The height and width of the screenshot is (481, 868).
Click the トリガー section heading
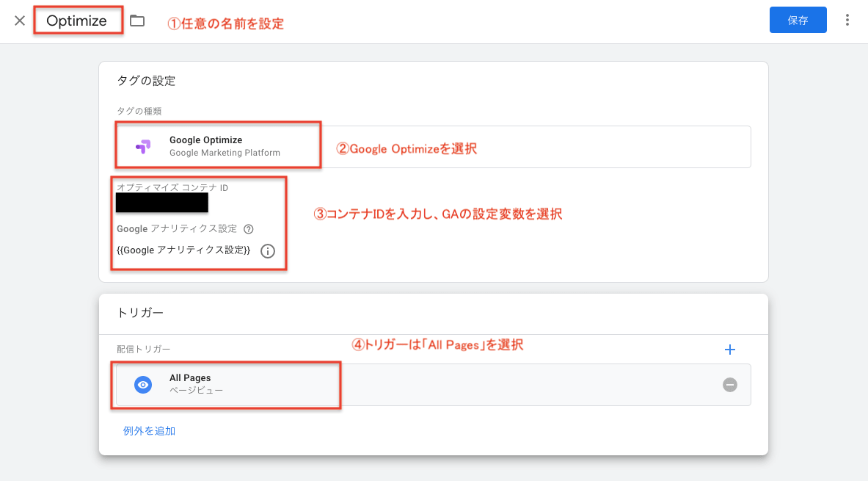click(140, 313)
